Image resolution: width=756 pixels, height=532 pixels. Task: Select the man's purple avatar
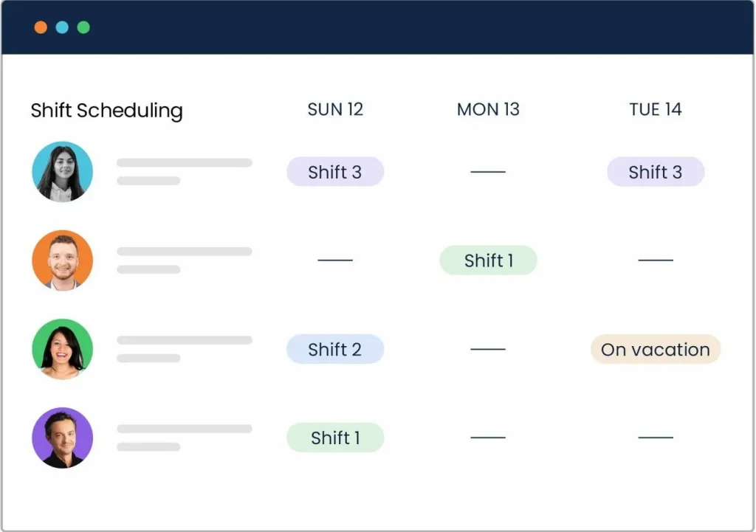[63, 438]
